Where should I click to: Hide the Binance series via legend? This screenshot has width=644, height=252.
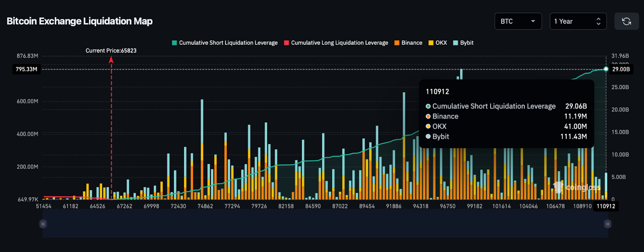tap(408, 43)
